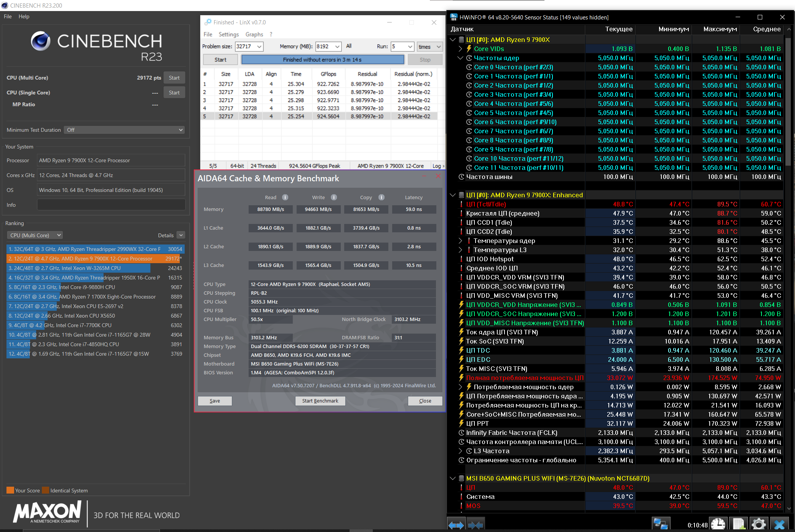
Task: Open the Help menu in Cinebench
Action: [x=24, y=16]
